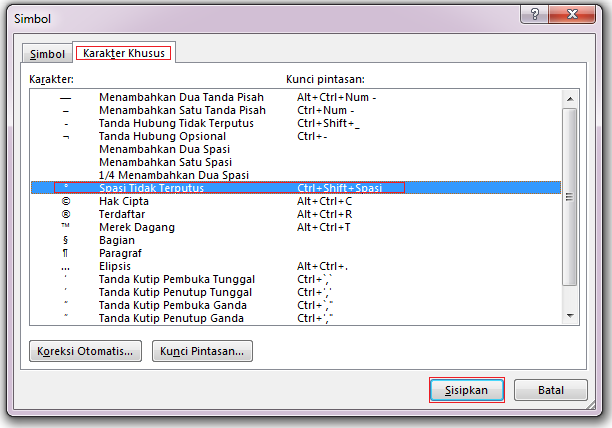612x428 pixels.
Task: Click the Ctrl+Num - shortcut text
Action: [x=326, y=110]
